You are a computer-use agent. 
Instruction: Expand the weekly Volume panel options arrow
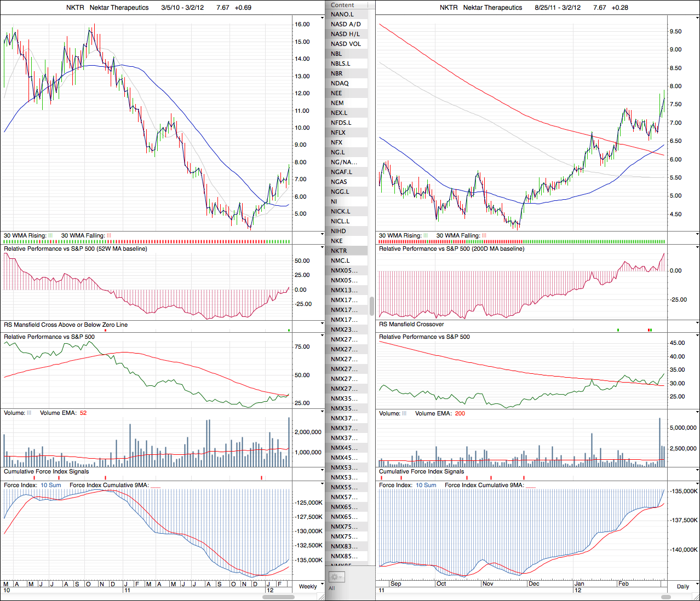(322, 412)
